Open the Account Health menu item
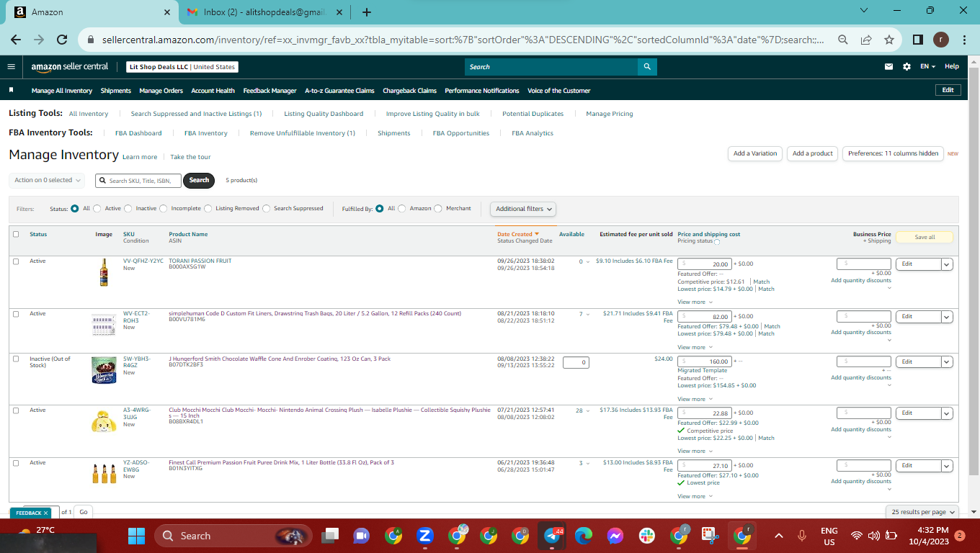 [x=213, y=91]
